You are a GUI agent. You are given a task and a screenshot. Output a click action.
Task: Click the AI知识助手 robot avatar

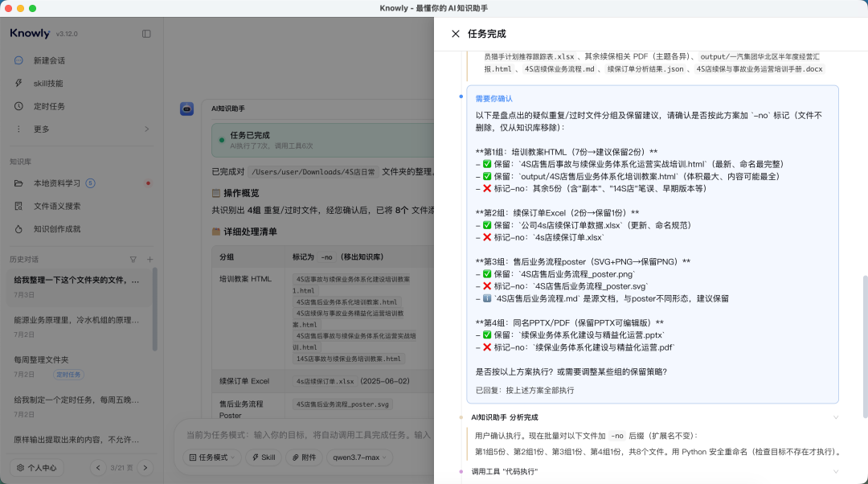click(x=186, y=109)
